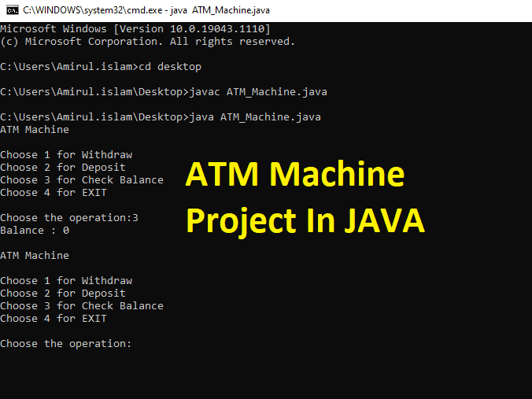The width and height of the screenshot is (532, 399).
Task: Click second 'Choose 3 for Check Balance' line
Action: click(x=82, y=305)
